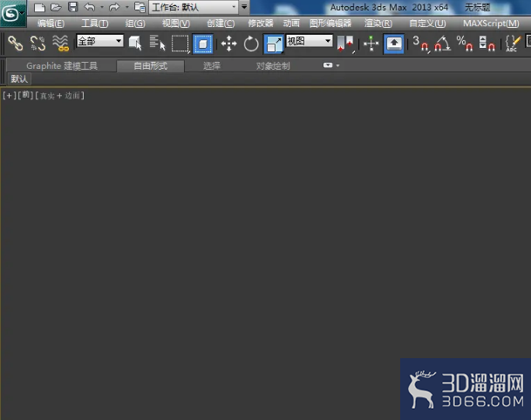The height and width of the screenshot is (420, 531).
Task: Save the scene with the floppy disk icon
Action: [73, 7]
